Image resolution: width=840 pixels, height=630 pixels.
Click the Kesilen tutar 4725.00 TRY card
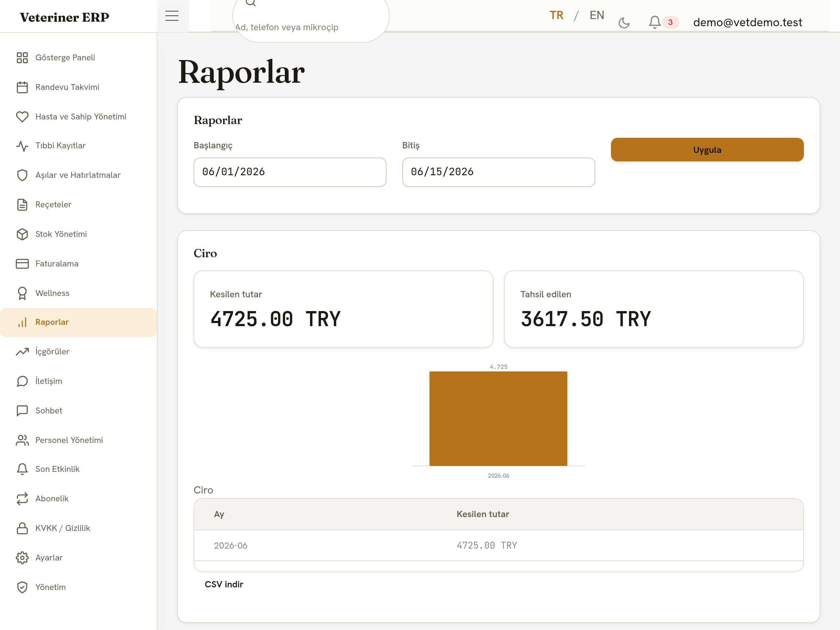(343, 309)
